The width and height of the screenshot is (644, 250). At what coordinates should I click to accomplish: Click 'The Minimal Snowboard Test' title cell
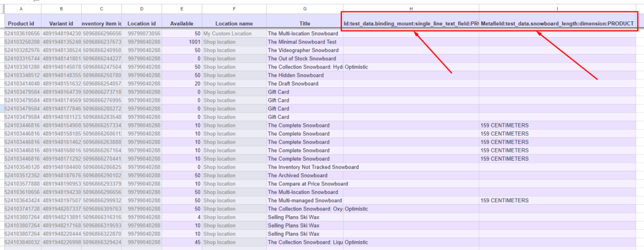pos(305,42)
